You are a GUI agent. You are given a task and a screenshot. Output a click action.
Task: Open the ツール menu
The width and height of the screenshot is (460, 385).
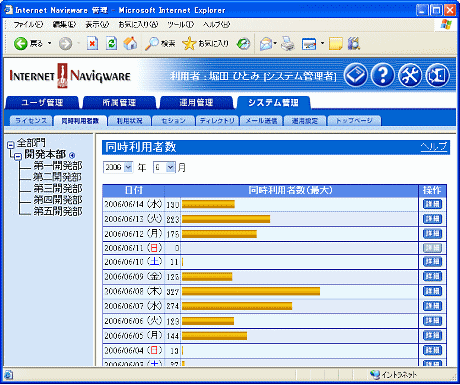coord(180,25)
